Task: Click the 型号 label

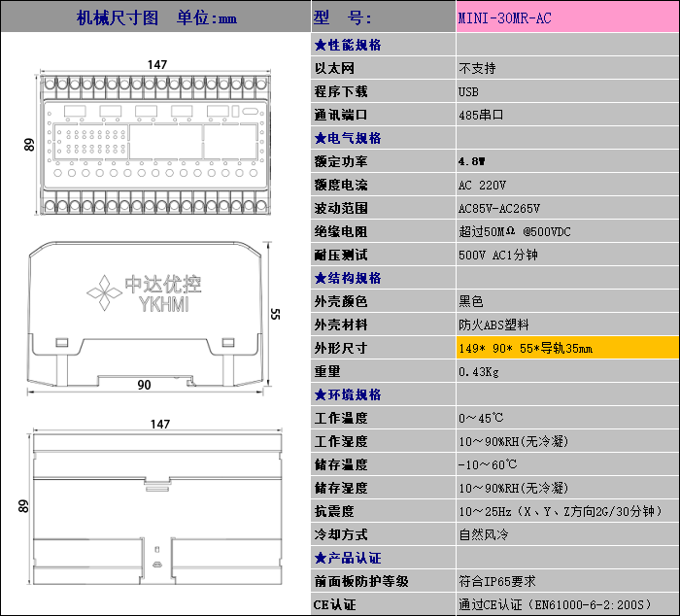Action: pos(342,17)
